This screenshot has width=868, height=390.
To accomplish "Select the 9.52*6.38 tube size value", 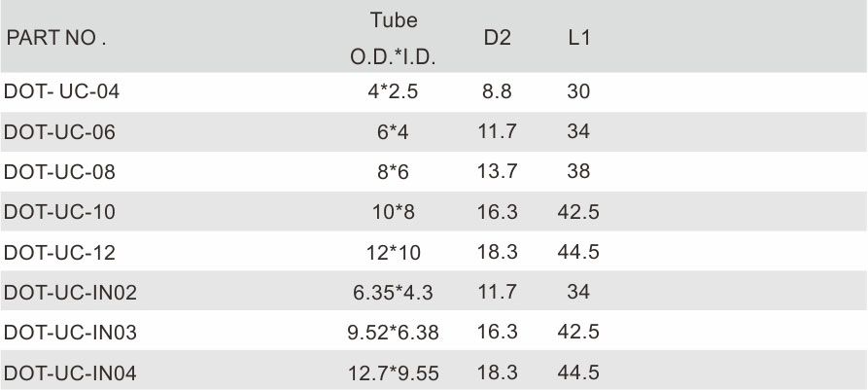I will (x=393, y=333).
